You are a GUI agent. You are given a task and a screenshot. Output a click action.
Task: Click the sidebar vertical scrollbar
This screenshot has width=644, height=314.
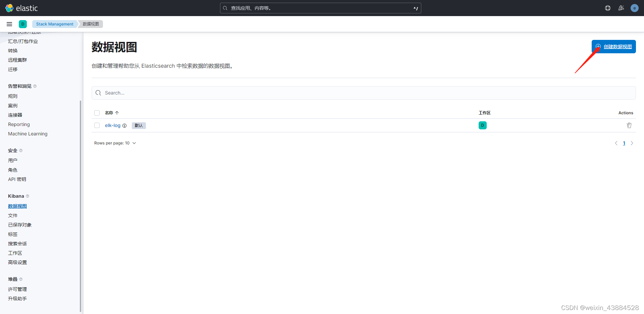tap(80, 206)
